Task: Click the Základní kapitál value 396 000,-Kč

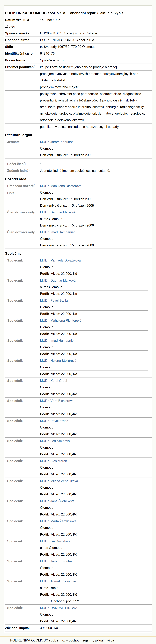Action: tap(49, 628)
